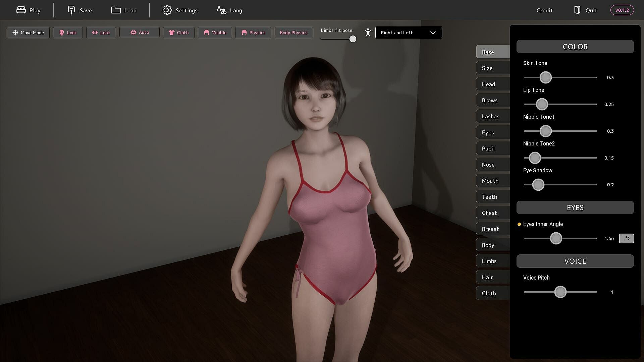This screenshot has height=362, width=644.
Task: Toggle Move Mode button
Action: coord(28,33)
